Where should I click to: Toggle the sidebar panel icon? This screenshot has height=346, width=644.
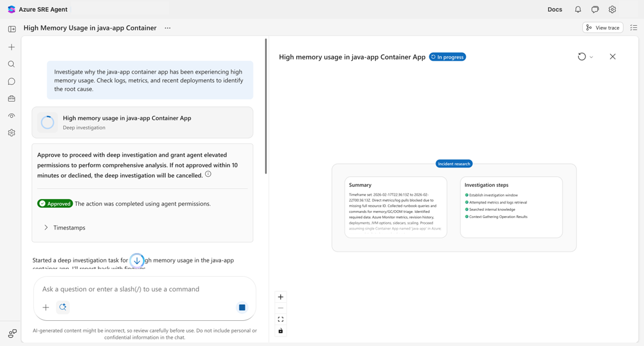tap(12, 29)
